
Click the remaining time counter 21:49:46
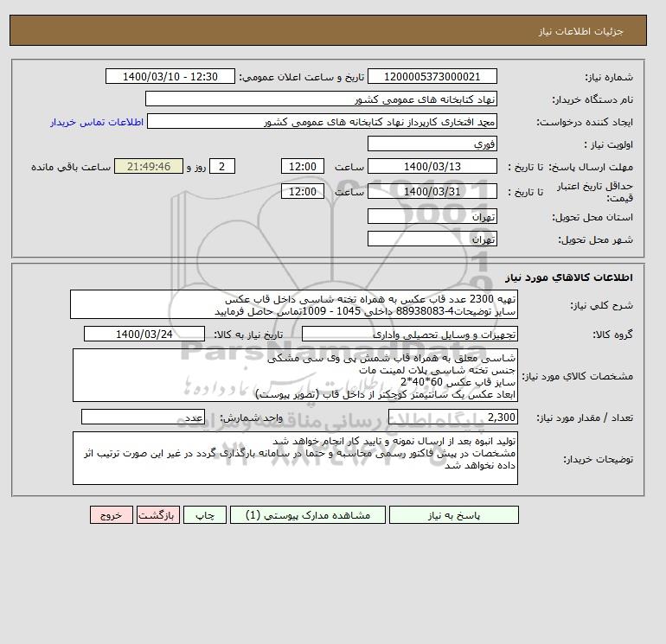pos(149,167)
